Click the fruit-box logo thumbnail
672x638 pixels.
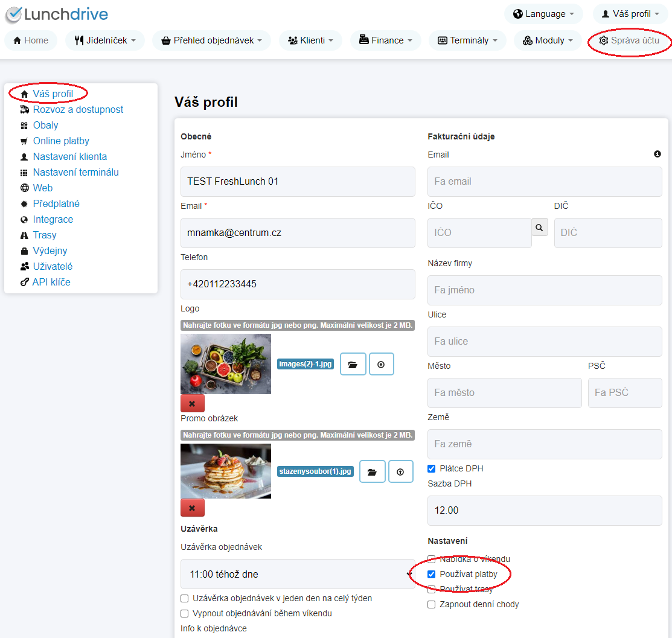pos(226,364)
